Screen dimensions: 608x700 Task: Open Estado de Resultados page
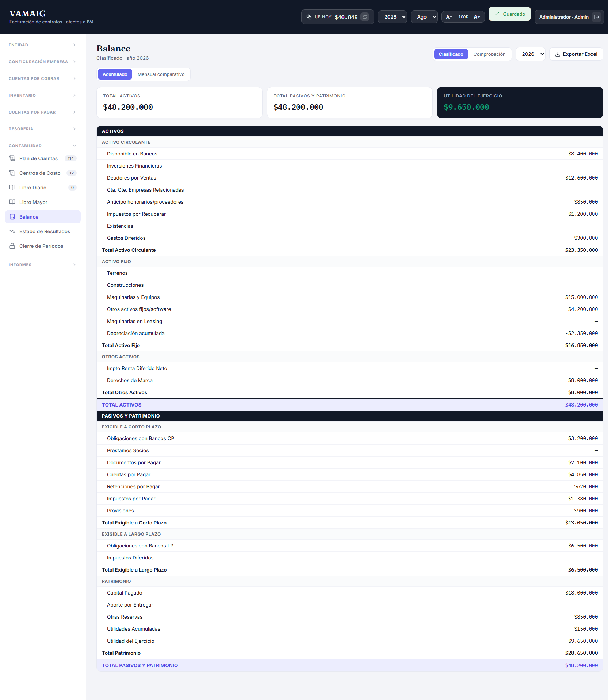[x=43, y=231]
